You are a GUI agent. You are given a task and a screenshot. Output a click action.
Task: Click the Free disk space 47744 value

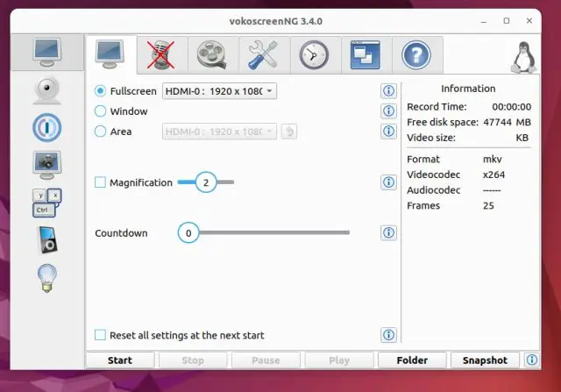click(497, 122)
